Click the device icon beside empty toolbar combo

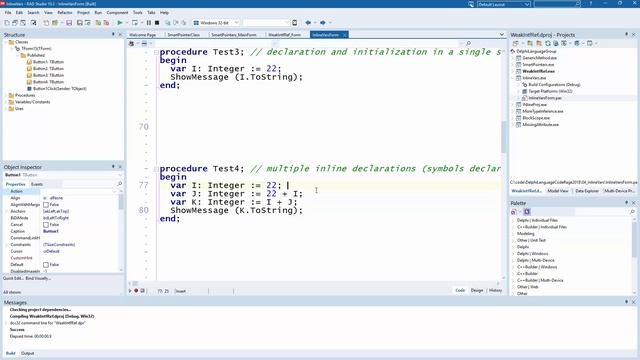[295, 23]
